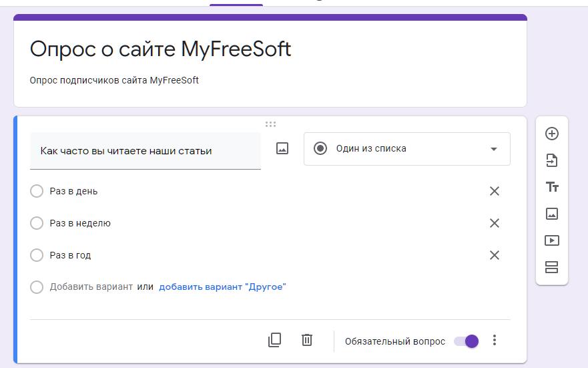The height and width of the screenshot is (368, 588).
Task: Add title and description via Tt icon
Action: pos(552,187)
